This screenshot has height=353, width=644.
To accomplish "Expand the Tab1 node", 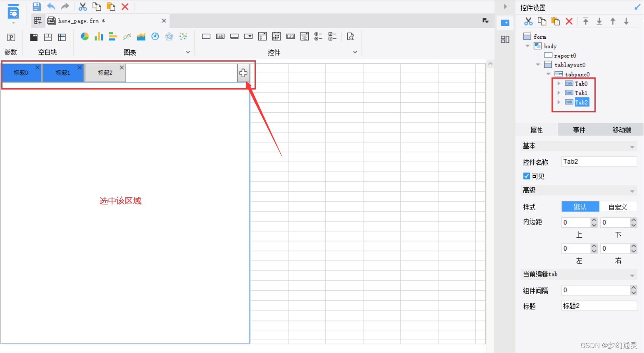I will 559,93.
